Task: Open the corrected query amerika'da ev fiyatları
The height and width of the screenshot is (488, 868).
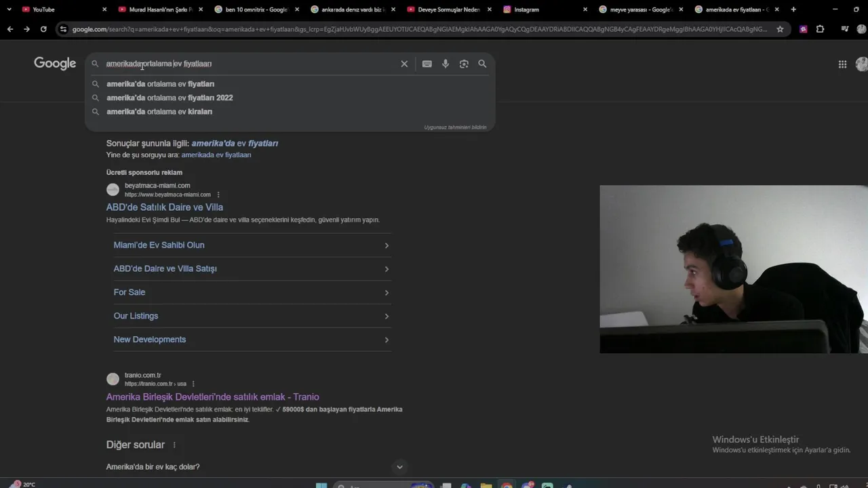Action: tap(235, 144)
